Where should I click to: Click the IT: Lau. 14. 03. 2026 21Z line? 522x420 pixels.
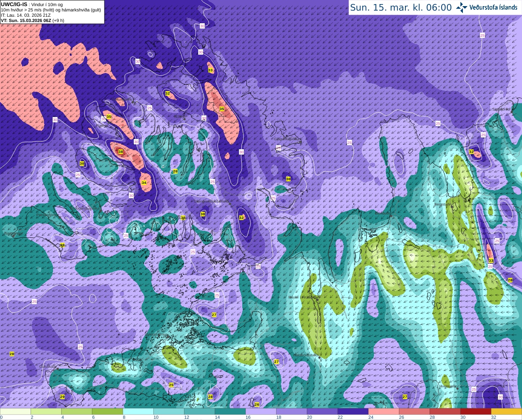point(26,15)
